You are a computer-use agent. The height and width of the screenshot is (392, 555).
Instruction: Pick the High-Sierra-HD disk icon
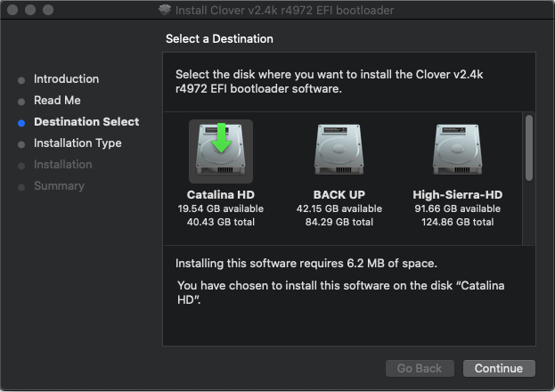pos(458,150)
